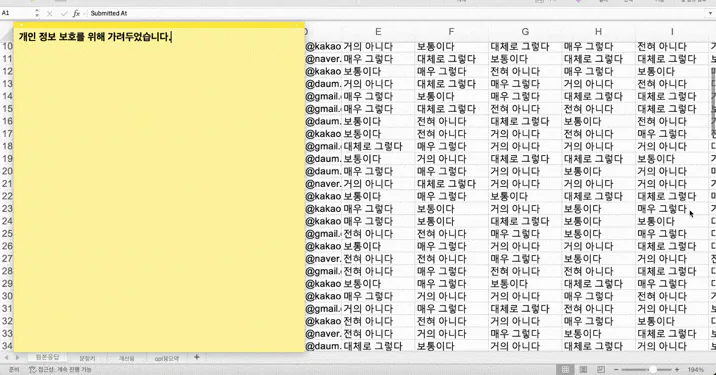Click the confirm checkmark icon in formula bar

click(x=63, y=14)
